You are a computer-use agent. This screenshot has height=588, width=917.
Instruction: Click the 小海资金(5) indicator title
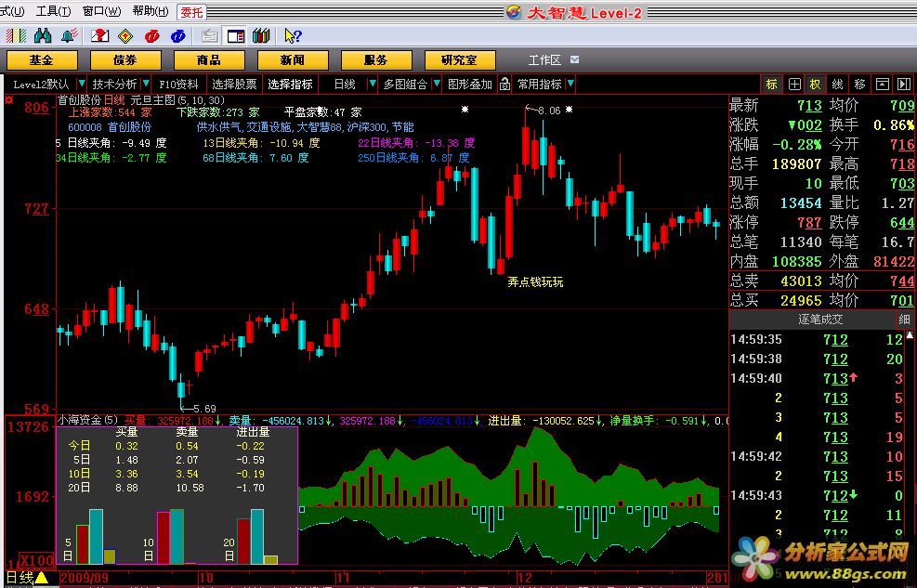click(87, 420)
